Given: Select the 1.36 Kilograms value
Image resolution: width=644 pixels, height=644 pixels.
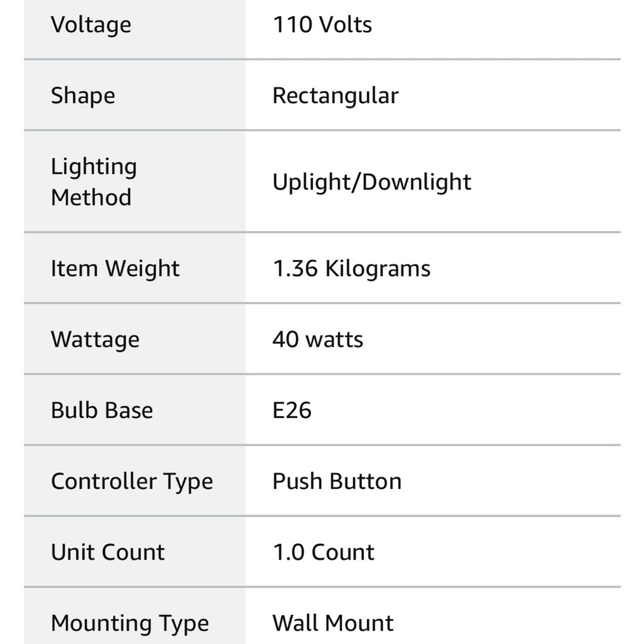Looking at the screenshot, I should 352,269.
